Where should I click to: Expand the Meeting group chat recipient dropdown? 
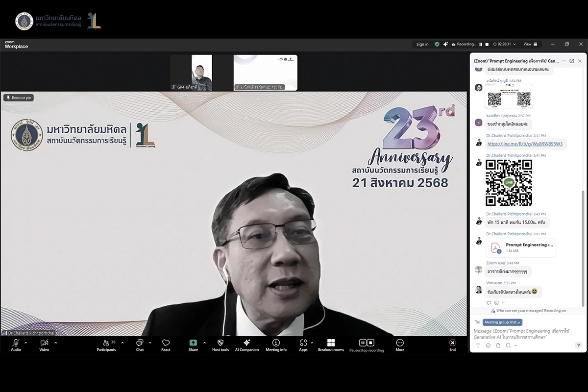pyautogui.click(x=502, y=322)
